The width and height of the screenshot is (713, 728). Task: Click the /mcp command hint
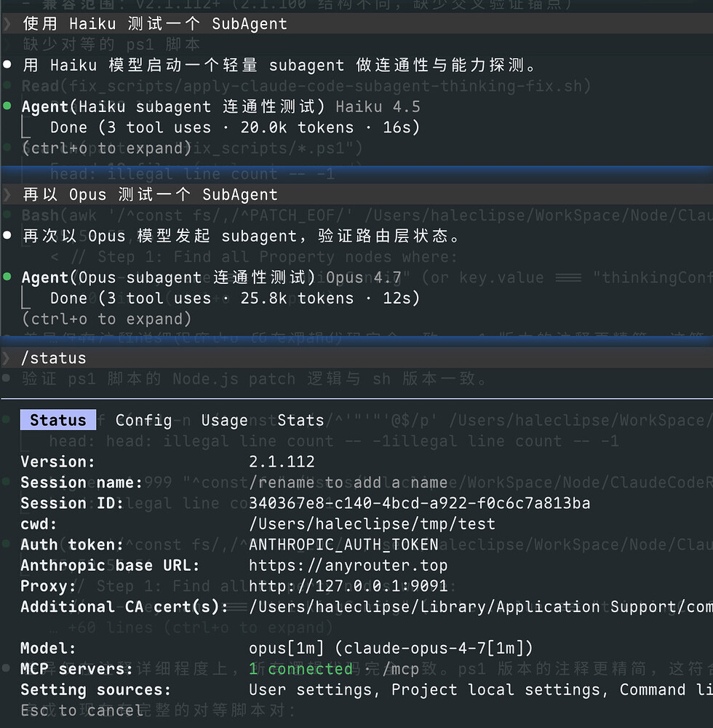tap(401, 668)
